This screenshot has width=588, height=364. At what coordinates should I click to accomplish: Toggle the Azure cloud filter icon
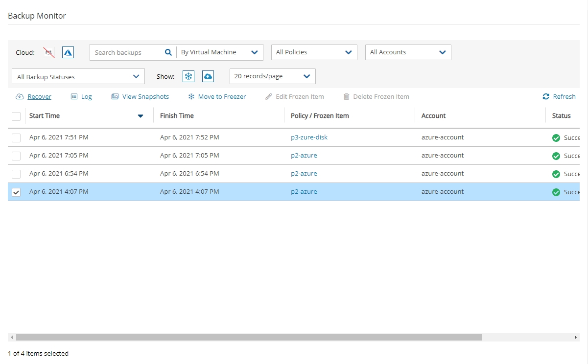(68, 52)
